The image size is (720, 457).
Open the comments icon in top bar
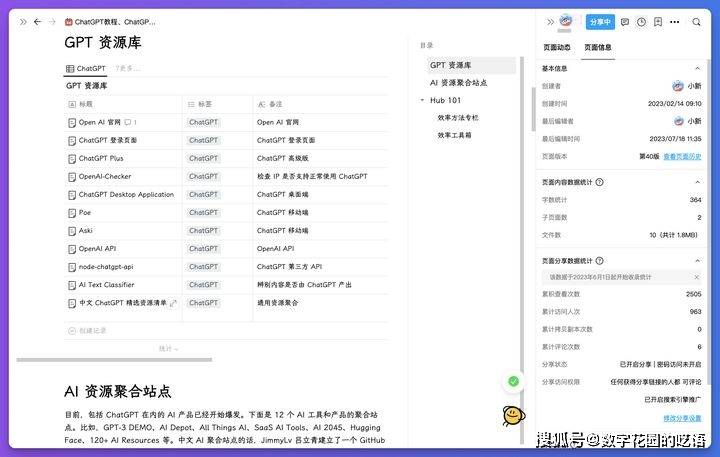[625, 22]
